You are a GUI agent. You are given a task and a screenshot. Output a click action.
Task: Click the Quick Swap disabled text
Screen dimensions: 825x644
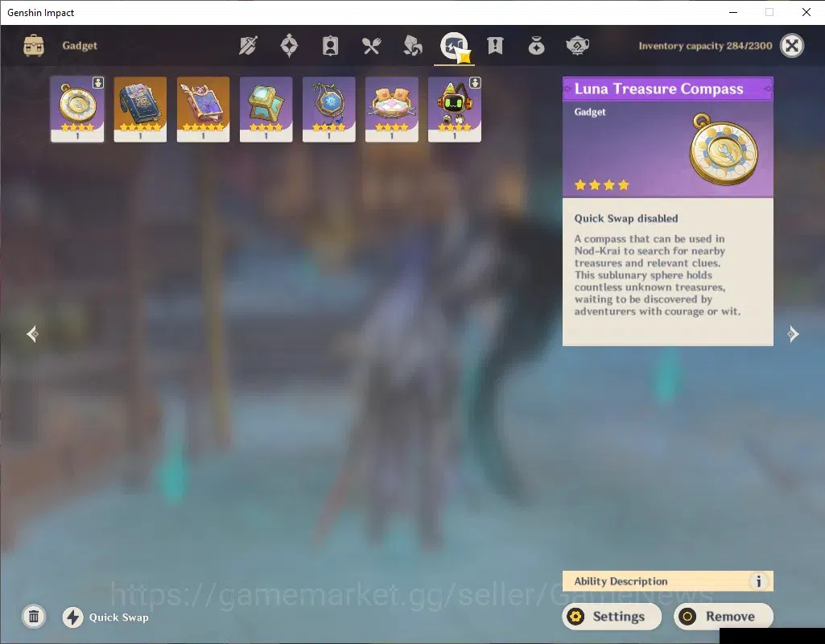(x=626, y=218)
